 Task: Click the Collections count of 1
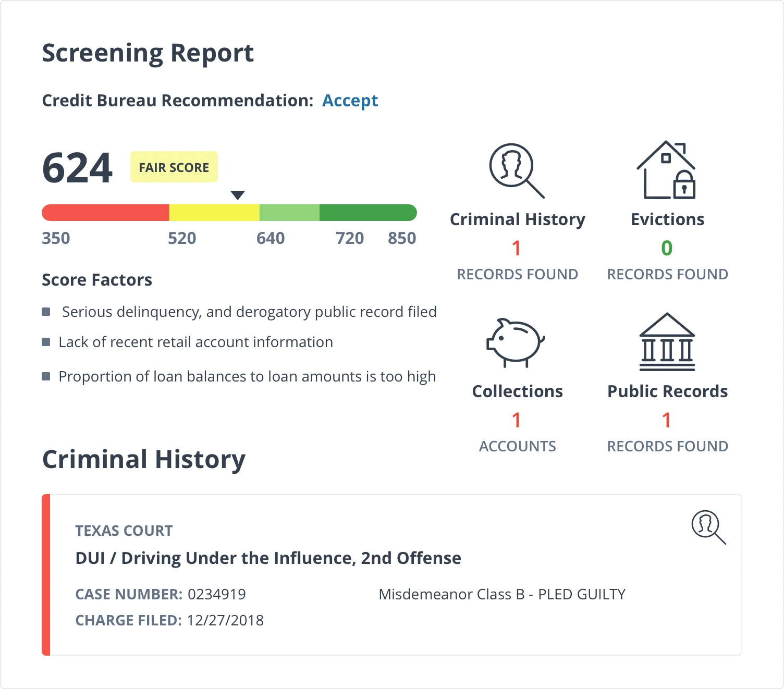coord(517,420)
